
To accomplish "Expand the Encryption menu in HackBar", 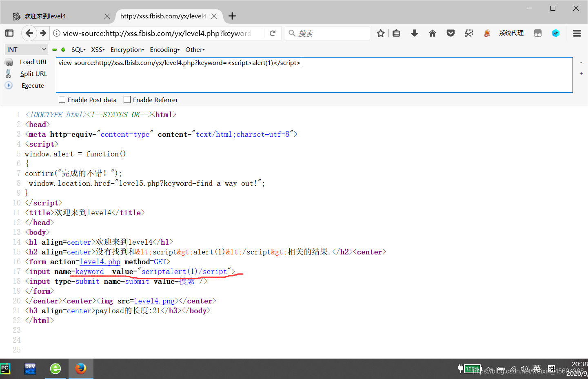I will pos(127,49).
